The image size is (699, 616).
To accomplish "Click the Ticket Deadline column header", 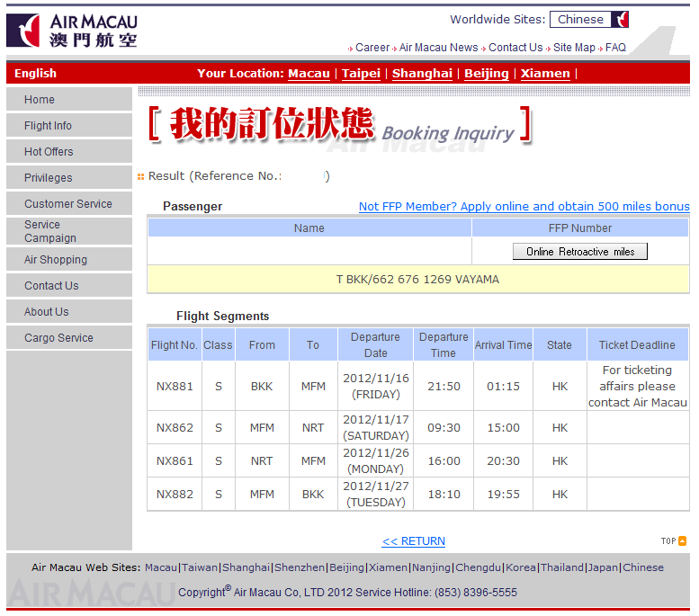I will tap(638, 344).
